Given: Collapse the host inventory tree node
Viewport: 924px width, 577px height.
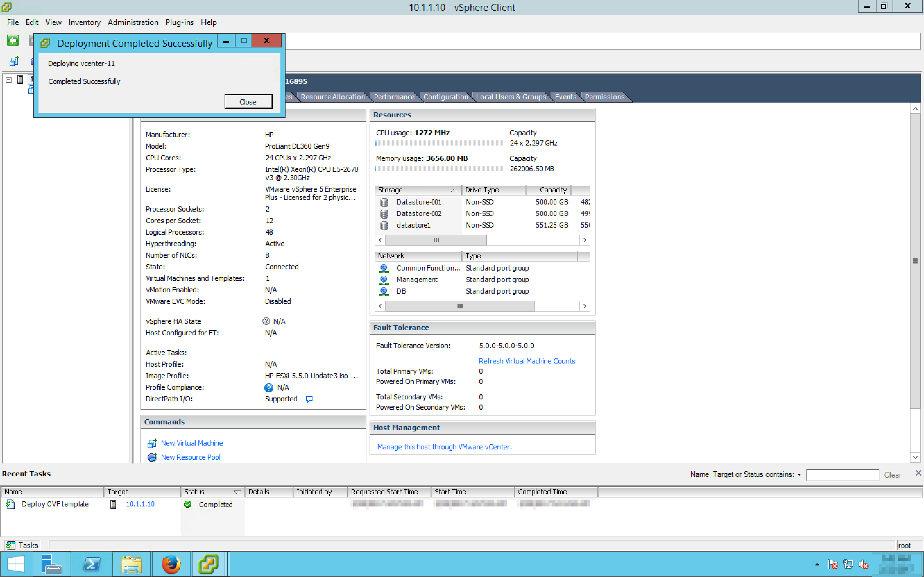Looking at the screenshot, I should pyautogui.click(x=9, y=80).
